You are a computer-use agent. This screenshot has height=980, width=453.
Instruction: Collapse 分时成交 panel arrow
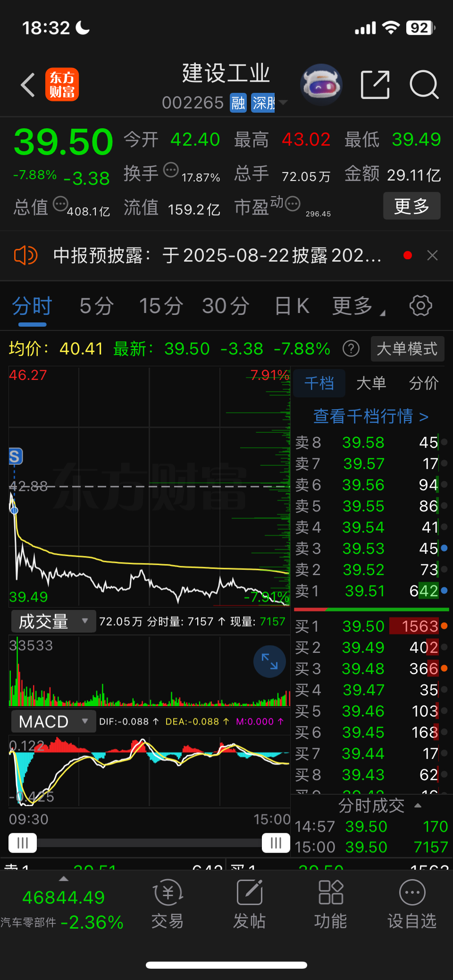point(418,806)
